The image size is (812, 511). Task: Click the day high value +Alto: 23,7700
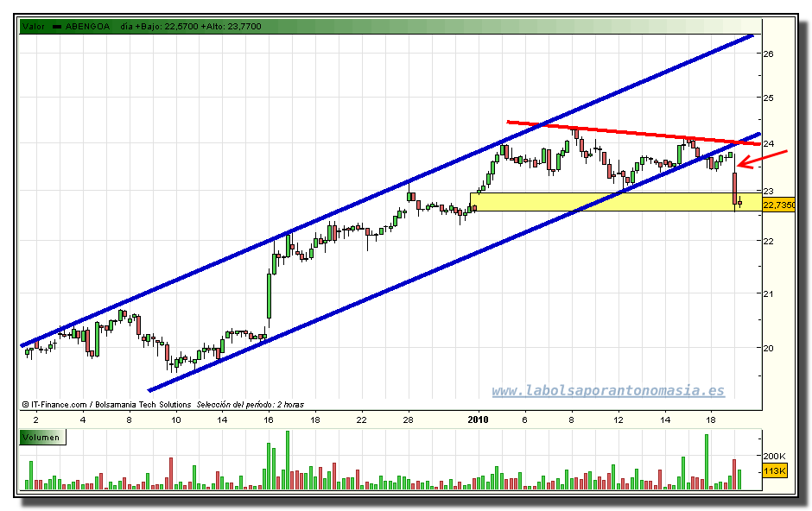pyautogui.click(x=231, y=27)
